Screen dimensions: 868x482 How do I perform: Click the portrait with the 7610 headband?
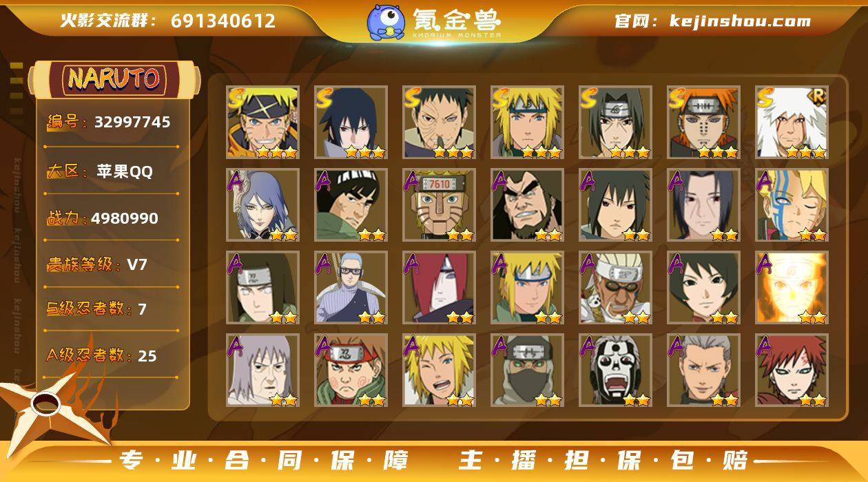coord(439,205)
